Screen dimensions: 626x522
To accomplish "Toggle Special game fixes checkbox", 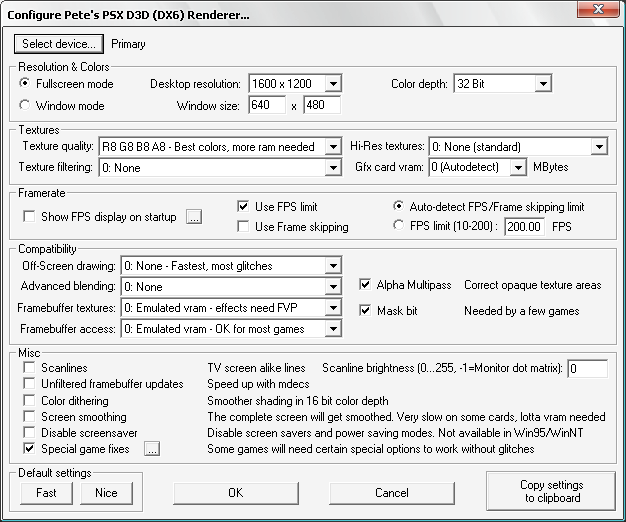I will point(29,449).
